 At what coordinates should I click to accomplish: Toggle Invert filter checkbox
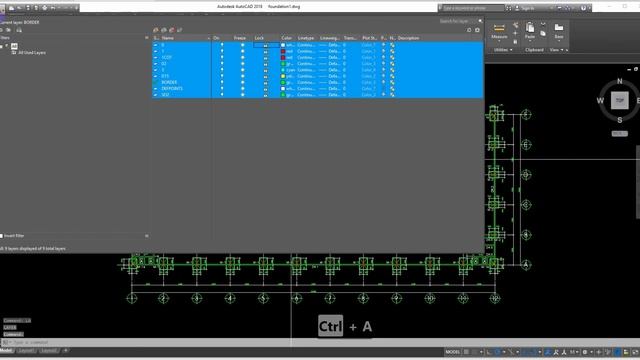coord(1,236)
